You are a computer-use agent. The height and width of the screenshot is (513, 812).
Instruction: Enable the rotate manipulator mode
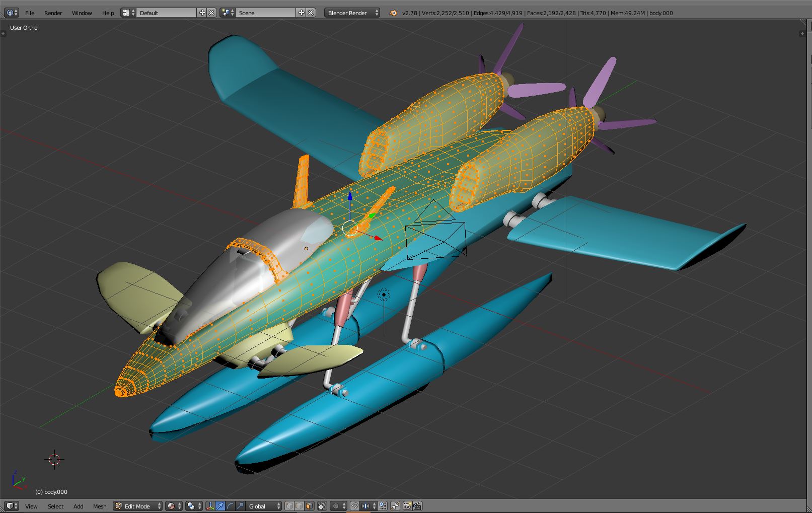tap(230, 506)
